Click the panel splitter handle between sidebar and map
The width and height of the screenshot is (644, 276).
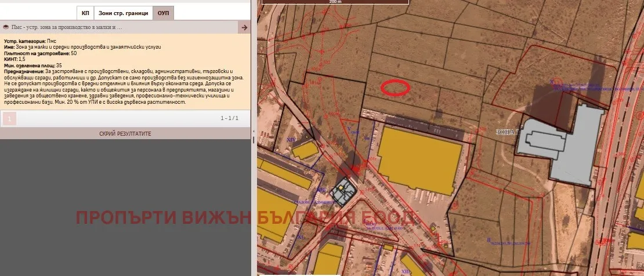point(254,138)
